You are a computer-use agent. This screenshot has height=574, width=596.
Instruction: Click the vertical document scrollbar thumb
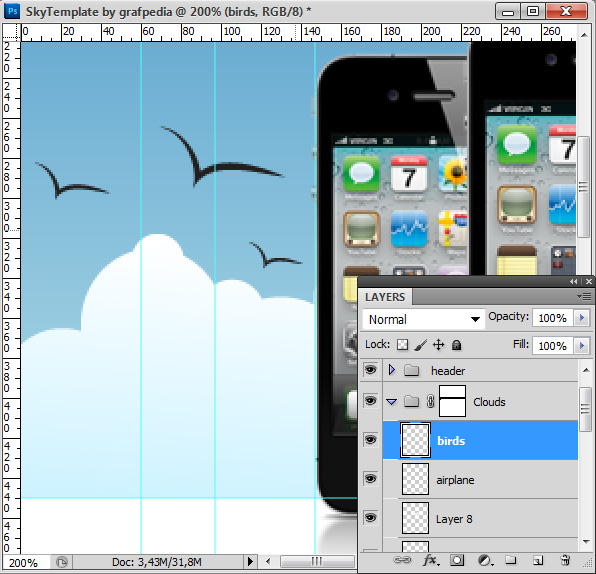coord(584,187)
